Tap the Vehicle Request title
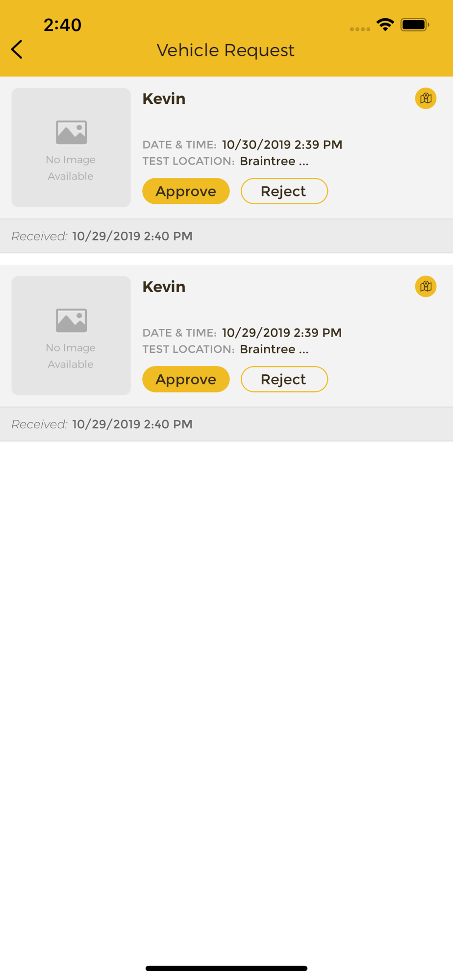 226,50
